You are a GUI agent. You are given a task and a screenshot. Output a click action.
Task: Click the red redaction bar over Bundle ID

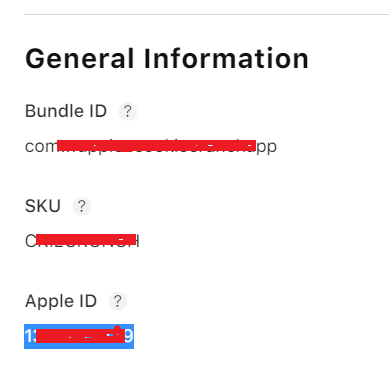coord(156,146)
